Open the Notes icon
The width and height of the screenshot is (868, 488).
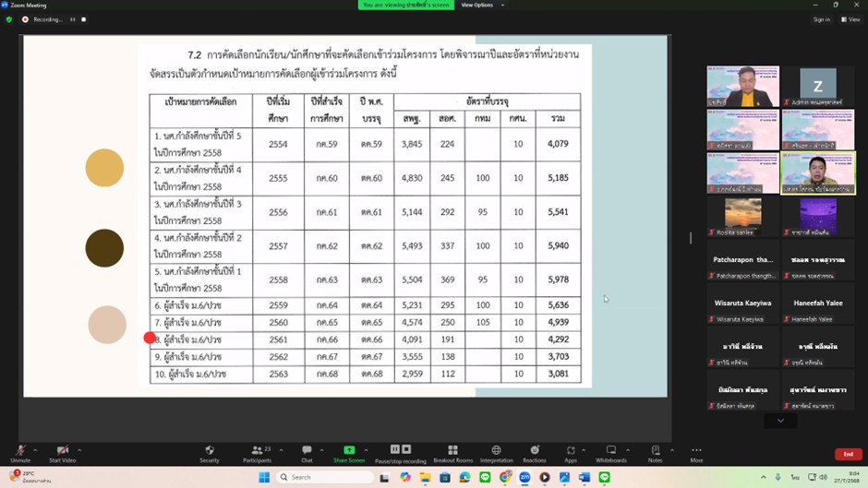[656, 450]
